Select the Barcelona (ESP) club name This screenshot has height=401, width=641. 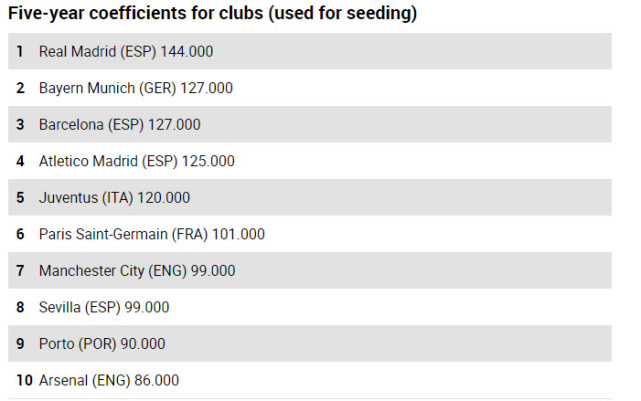pos(91,125)
